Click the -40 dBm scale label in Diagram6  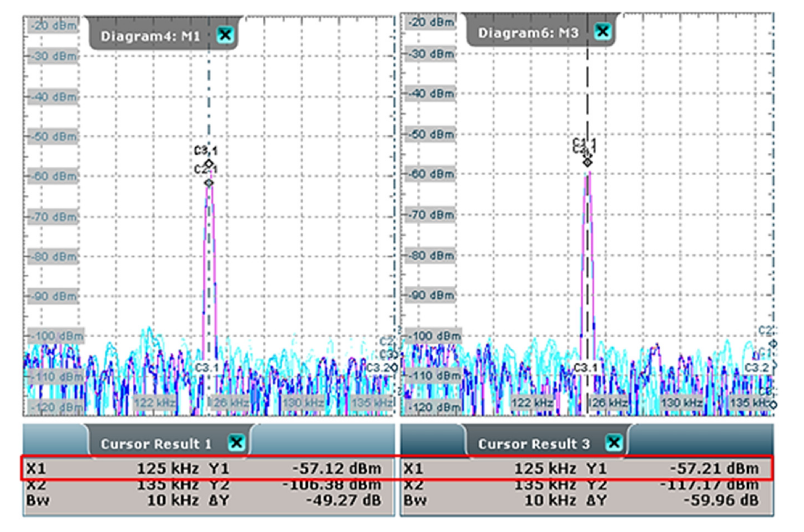tap(431, 93)
